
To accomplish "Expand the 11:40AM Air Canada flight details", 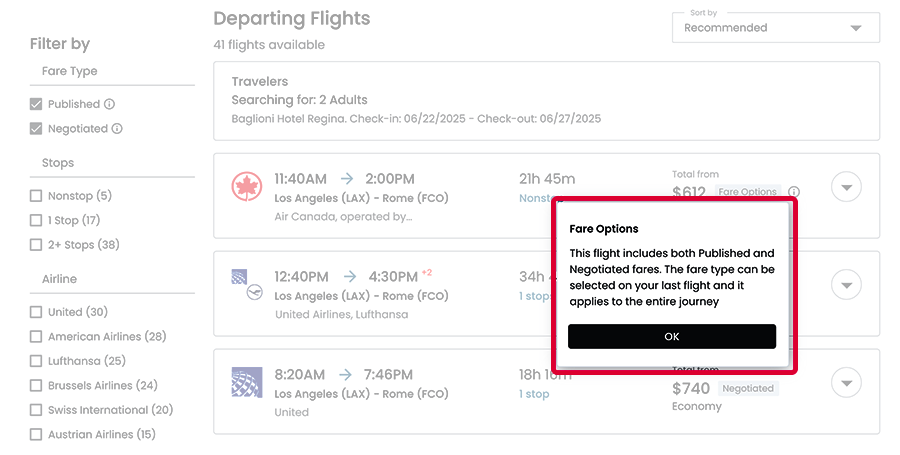I will pos(846,187).
